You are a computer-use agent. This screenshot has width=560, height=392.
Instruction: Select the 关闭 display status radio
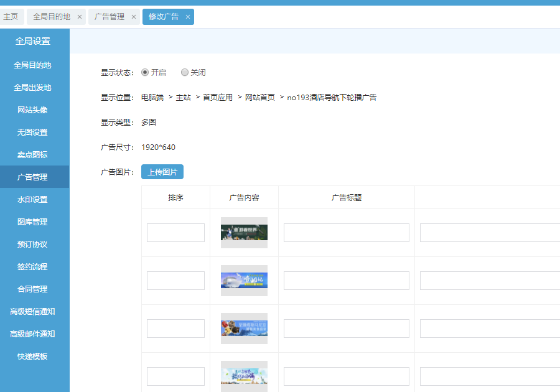coord(185,72)
